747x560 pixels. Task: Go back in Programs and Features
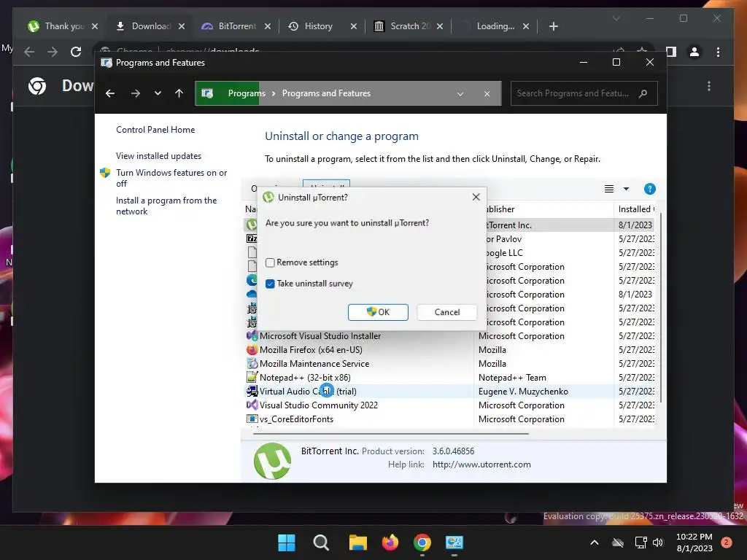(x=110, y=93)
